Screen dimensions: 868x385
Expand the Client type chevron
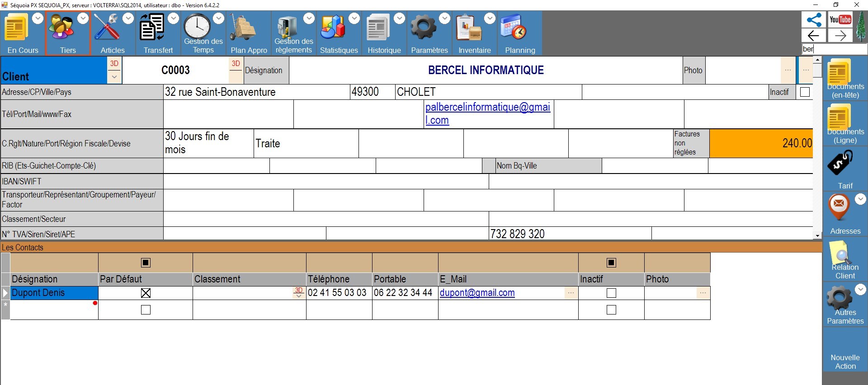click(x=114, y=77)
